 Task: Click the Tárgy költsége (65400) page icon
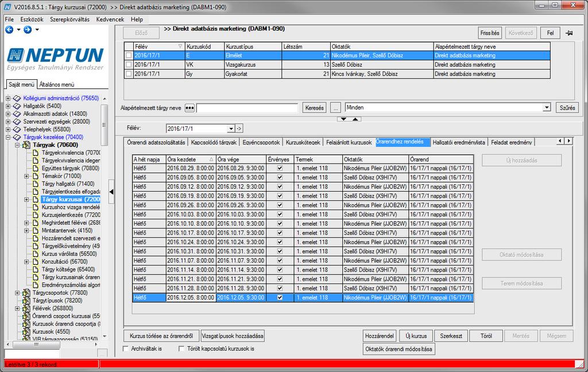36,269
